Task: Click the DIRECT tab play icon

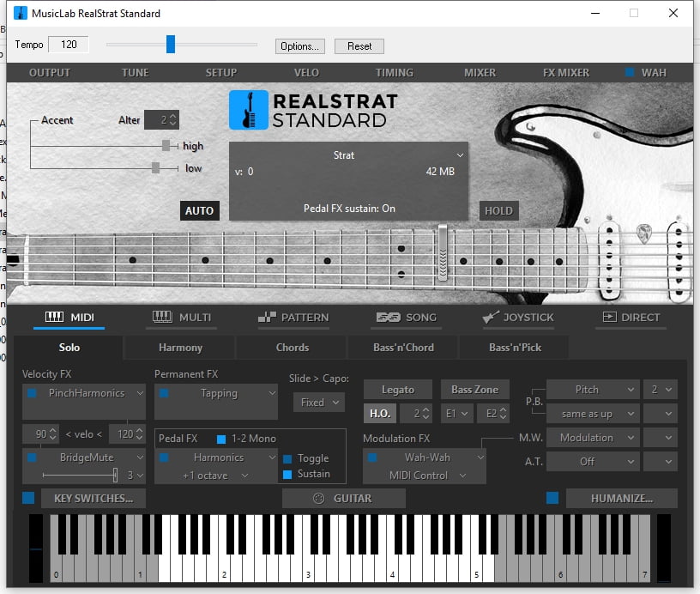Action: tap(609, 317)
